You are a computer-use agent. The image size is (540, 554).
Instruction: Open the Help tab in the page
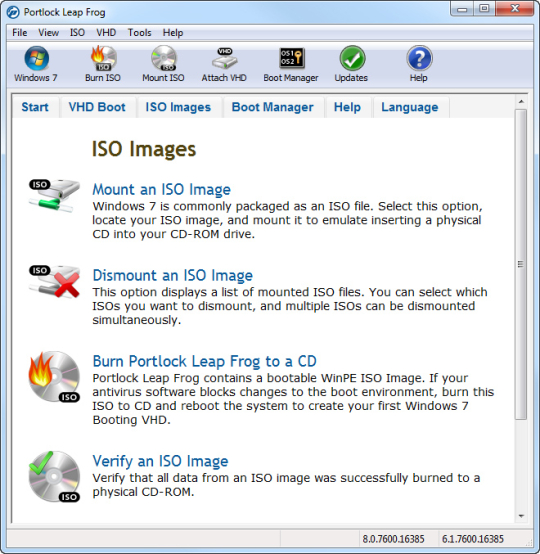[x=347, y=107]
